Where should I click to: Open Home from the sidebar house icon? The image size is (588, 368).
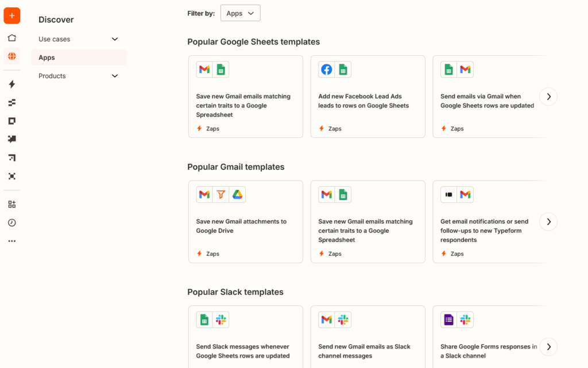tap(12, 38)
